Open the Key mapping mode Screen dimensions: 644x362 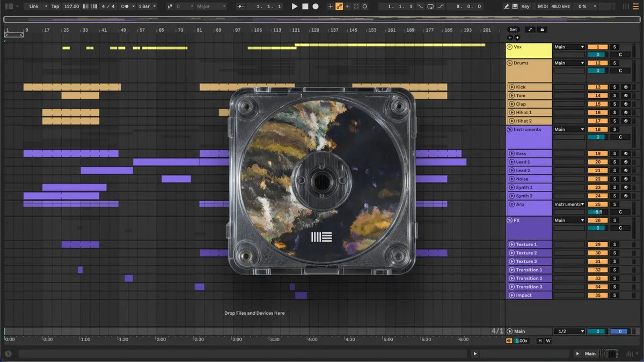pyautogui.click(x=525, y=6)
